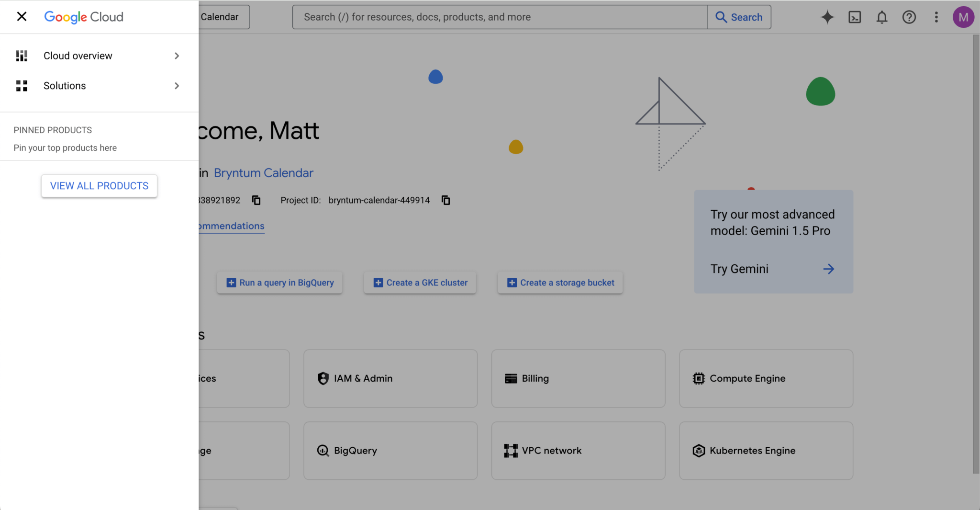Image resolution: width=980 pixels, height=510 pixels.
Task: Open the Billing card
Action: tap(578, 378)
